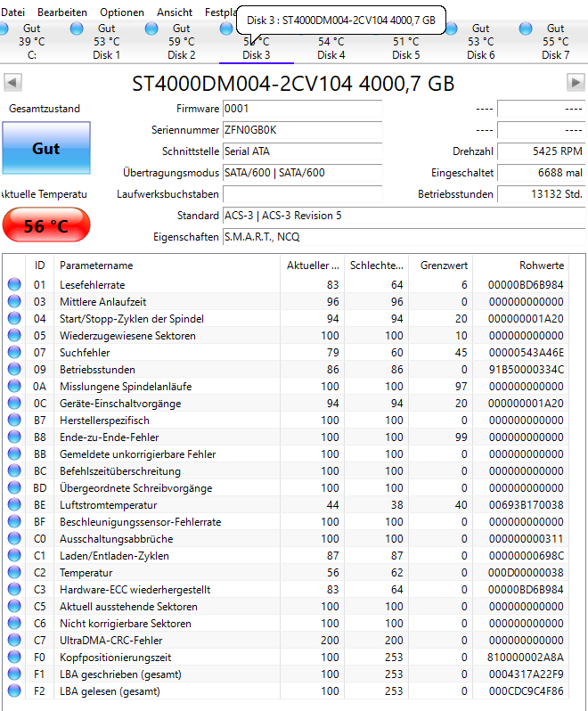
Task: Go to previous disk with left arrow
Action: point(12,83)
